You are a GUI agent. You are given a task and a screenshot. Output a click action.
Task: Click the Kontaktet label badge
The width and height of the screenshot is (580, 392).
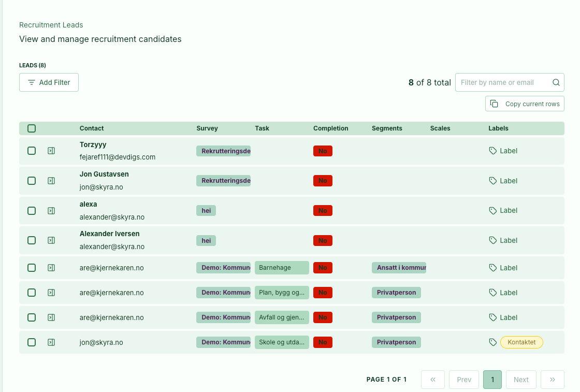pyautogui.click(x=521, y=342)
